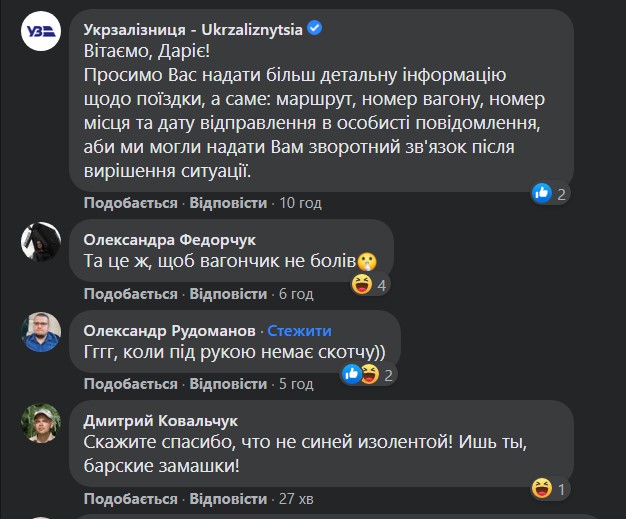Viewport: 626px width, 519px height.
Task: Click the 10 год timestamp
Action: [299, 203]
